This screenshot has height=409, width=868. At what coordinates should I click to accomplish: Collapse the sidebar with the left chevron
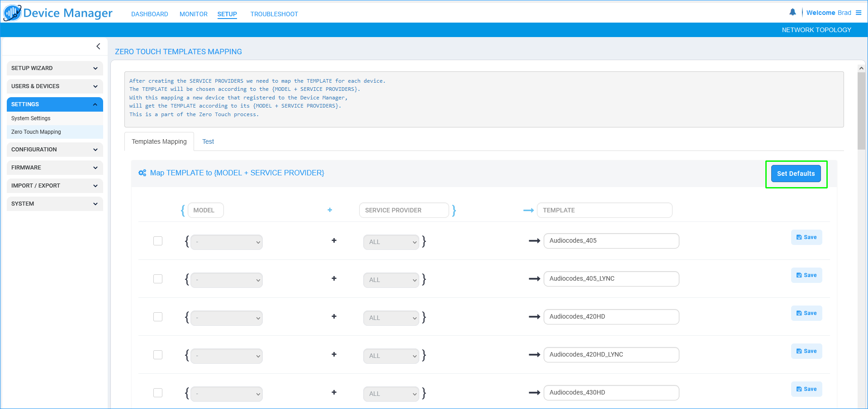pyautogui.click(x=98, y=47)
